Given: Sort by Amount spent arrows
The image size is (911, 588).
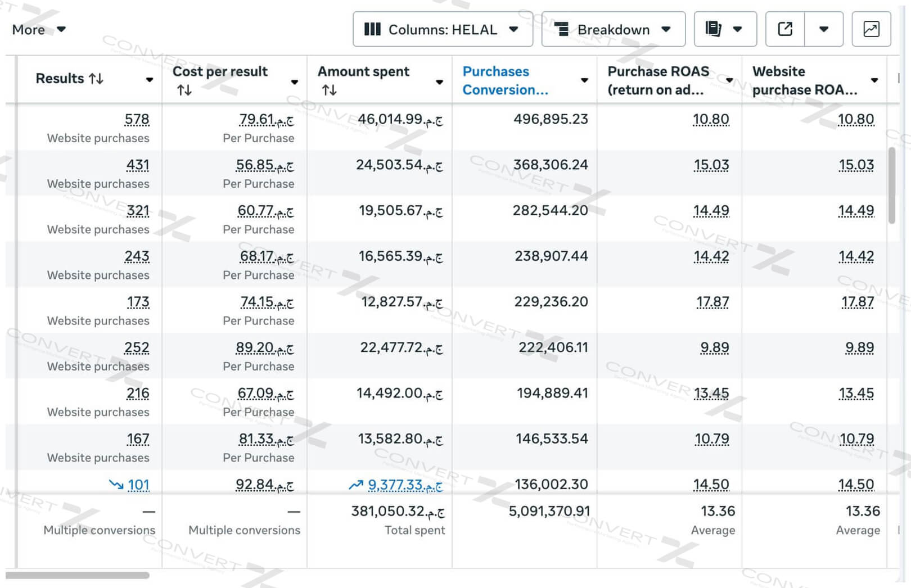Looking at the screenshot, I should [329, 90].
